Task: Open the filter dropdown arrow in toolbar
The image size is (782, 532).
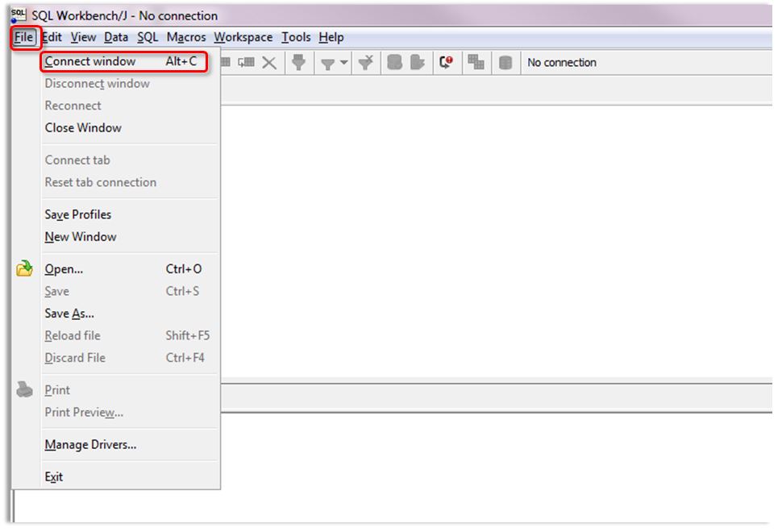Action: [343, 63]
